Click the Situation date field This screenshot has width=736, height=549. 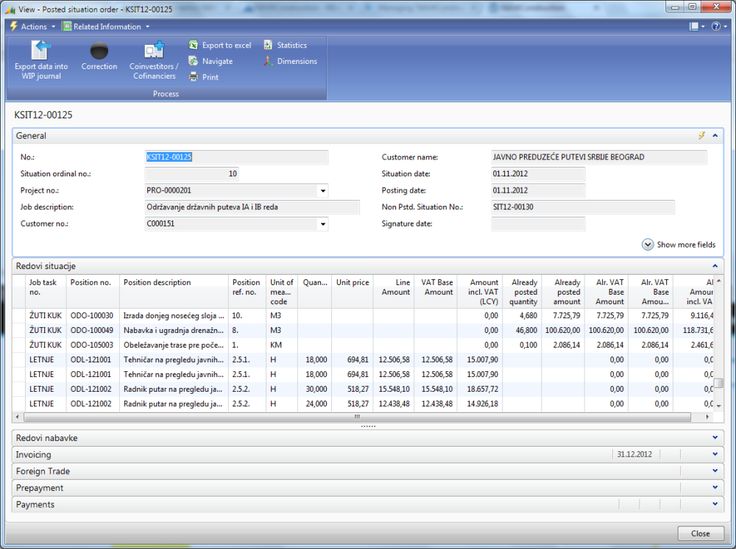pos(538,174)
